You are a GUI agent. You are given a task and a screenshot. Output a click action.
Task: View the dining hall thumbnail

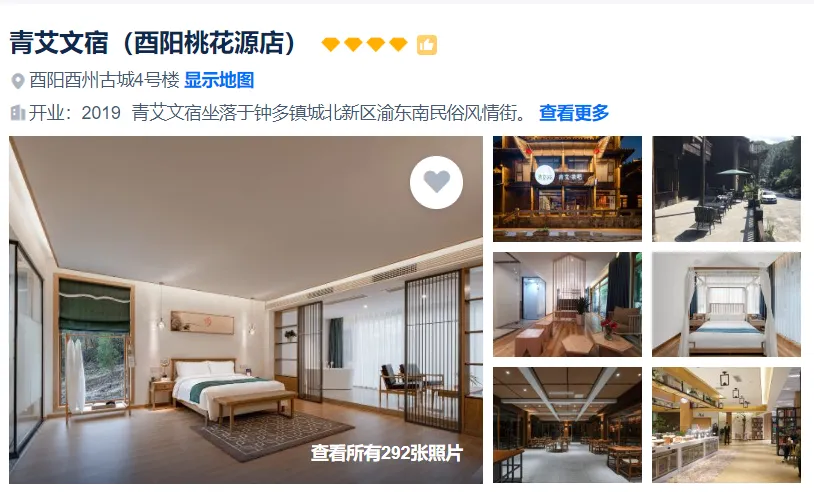[x=567, y=425]
